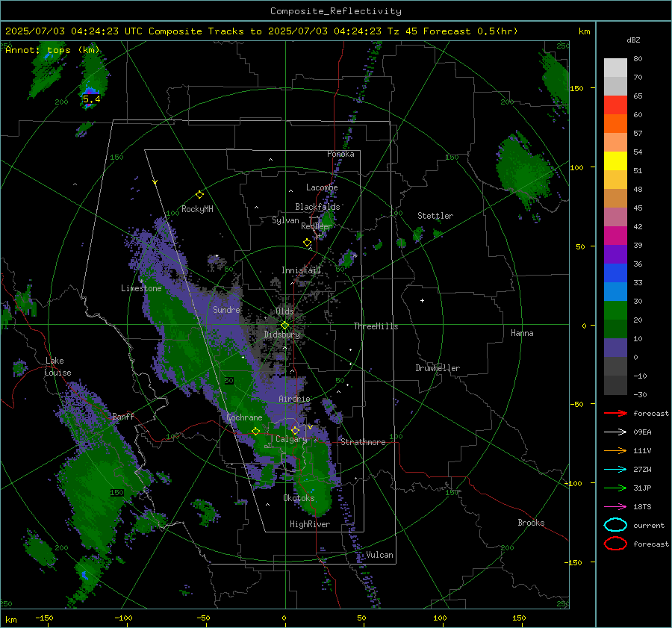Click the Limestone label
Screen dimensions: 672x628
pos(141,288)
